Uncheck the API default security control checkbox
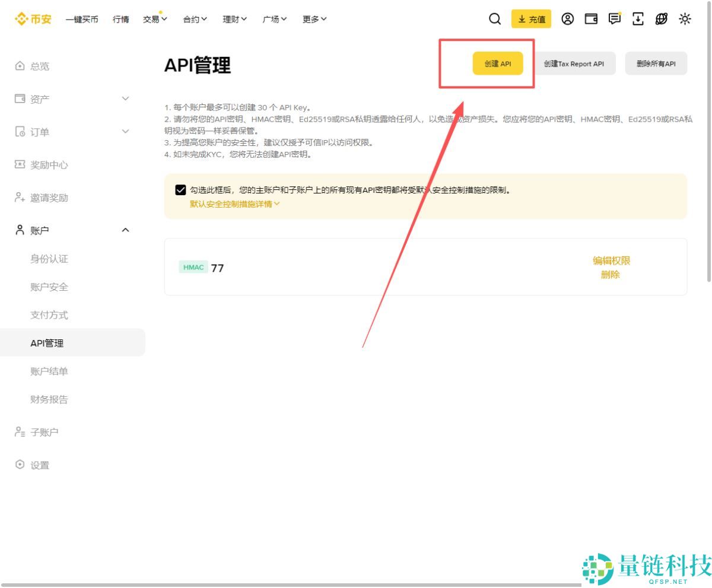The image size is (712, 588). coord(180,190)
